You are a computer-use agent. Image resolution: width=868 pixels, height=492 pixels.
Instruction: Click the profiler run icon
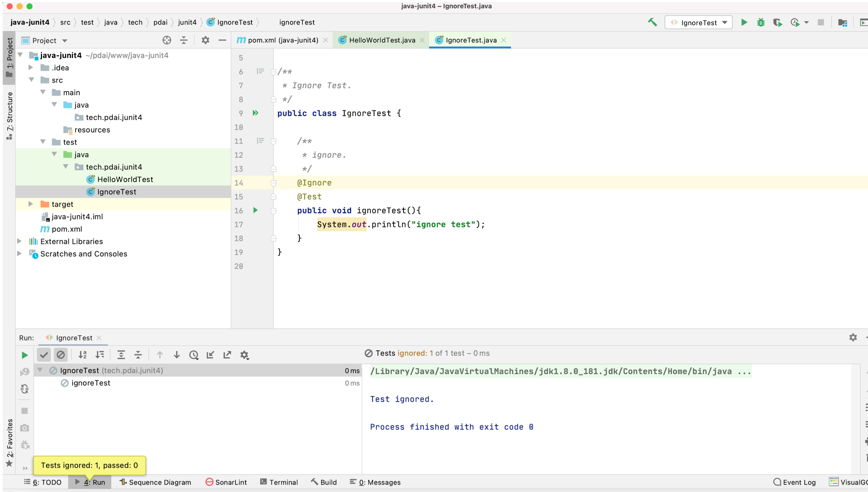coord(795,22)
